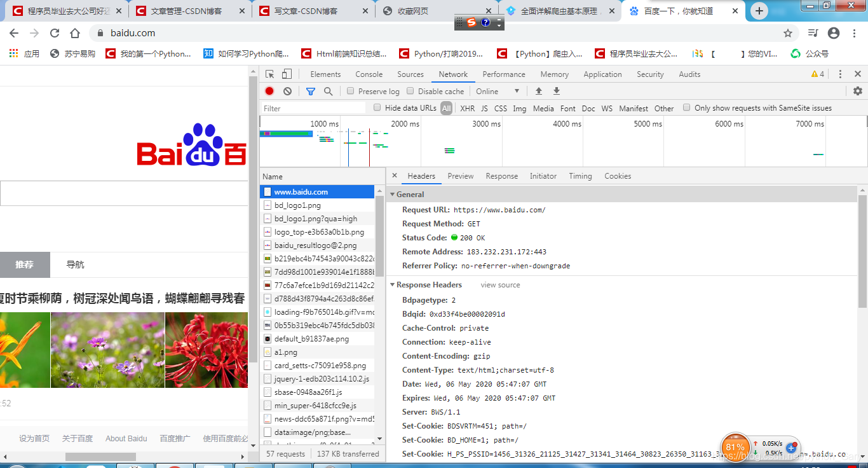This screenshot has width=868, height=468.
Task: Stop recording network log red button
Action: point(269,91)
